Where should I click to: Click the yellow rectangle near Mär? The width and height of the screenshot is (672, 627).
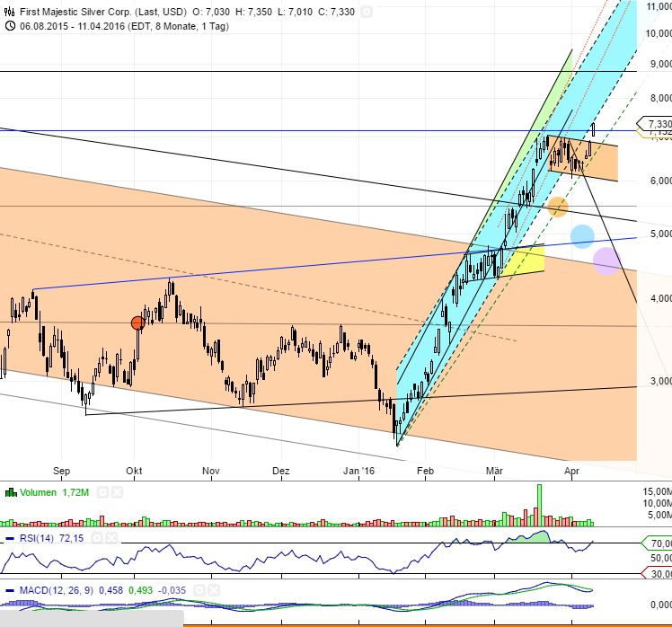[523, 261]
